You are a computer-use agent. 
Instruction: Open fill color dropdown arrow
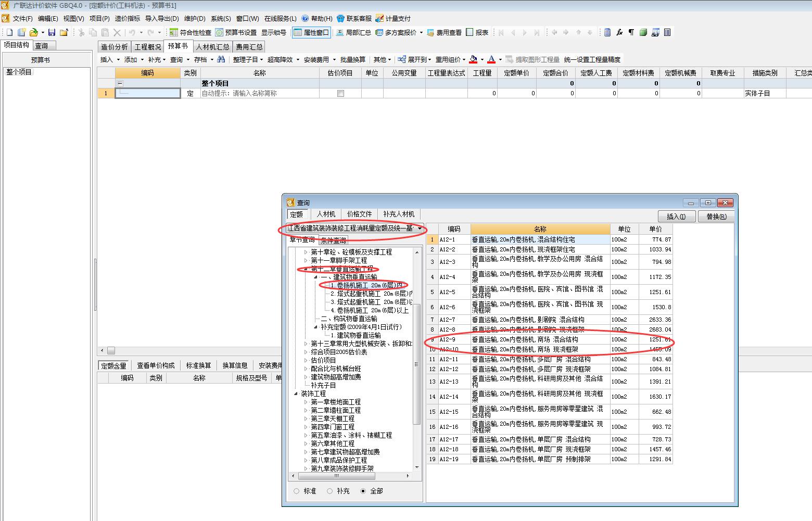coord(482,59)
